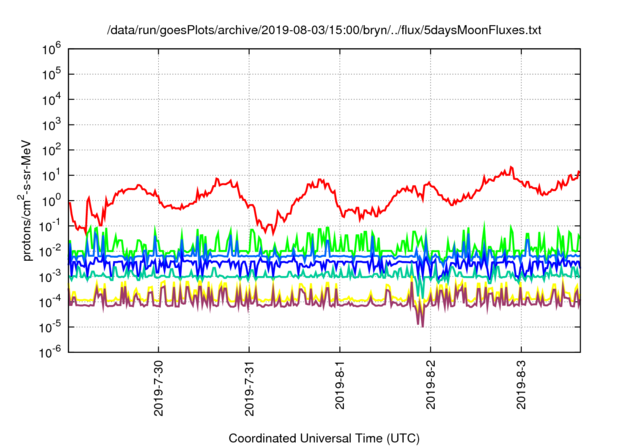Click the file path title above the plot
640x448 pixels.
coord(324,30)
